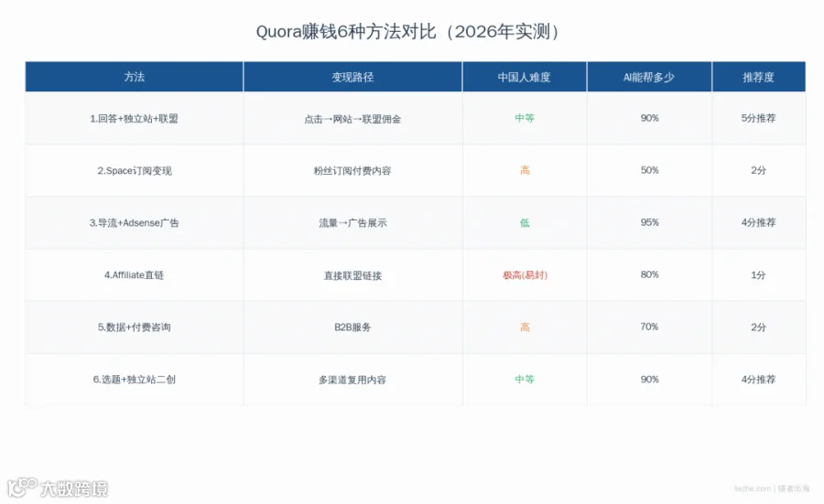
Task: Click the red "极高(易封)" cell
Action: 525,274
